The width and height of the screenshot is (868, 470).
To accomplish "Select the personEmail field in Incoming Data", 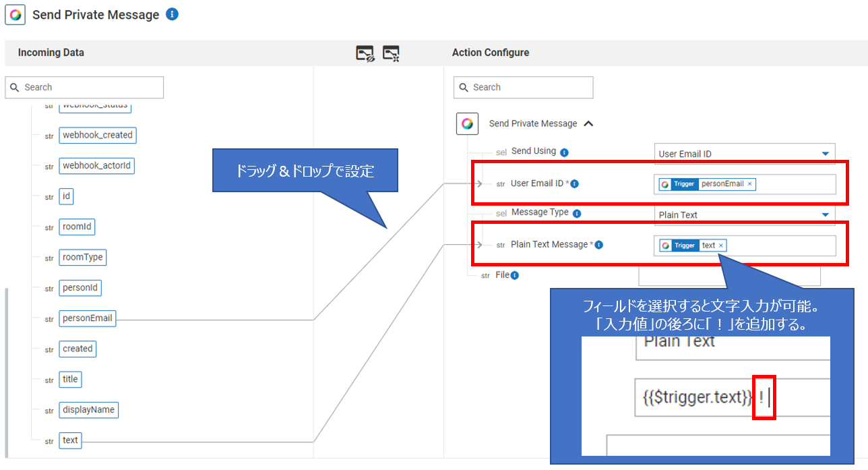I will coord(87,318).
